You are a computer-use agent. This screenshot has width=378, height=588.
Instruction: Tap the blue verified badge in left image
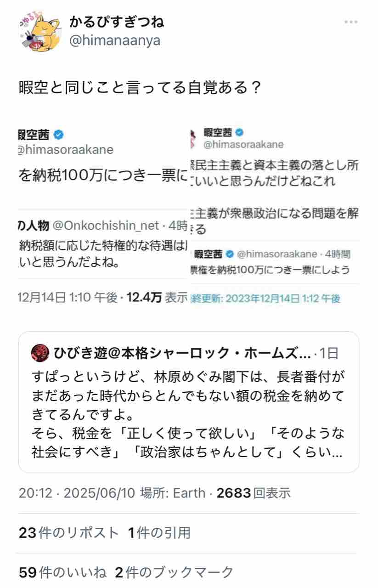58,135
